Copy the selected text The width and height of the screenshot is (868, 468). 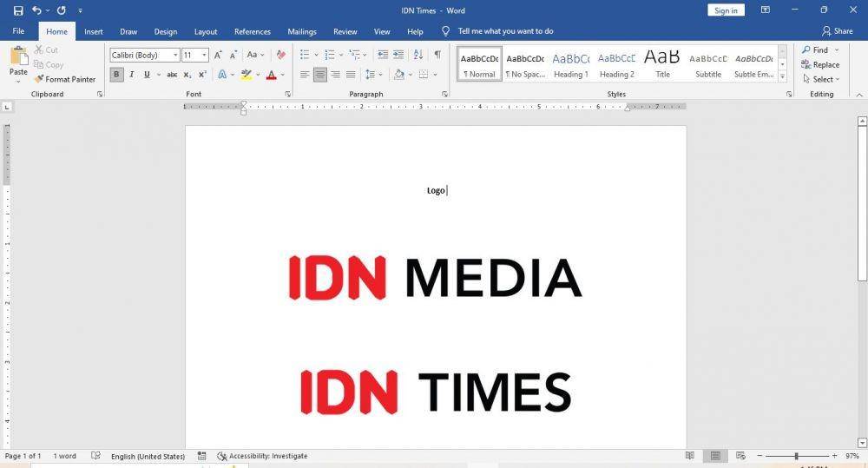[49, 65]
